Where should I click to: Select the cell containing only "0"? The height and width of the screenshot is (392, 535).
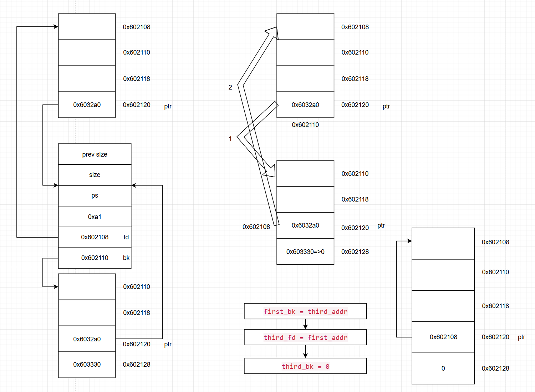point(443,368)
